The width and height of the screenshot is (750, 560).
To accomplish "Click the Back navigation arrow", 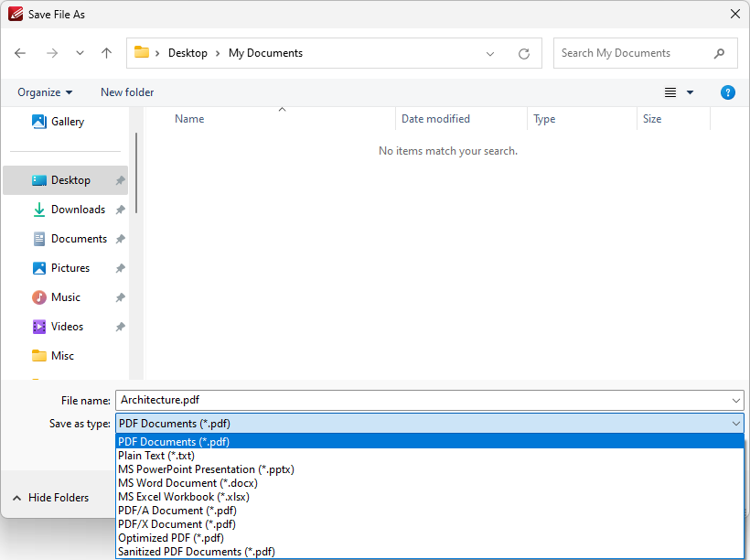I will point(20,53).
